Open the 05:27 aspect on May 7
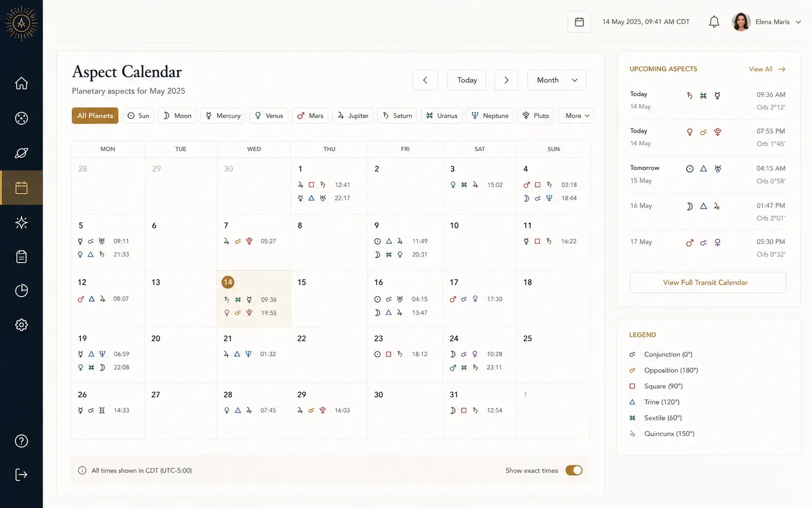Viewport: 812px width, 508px height. coord(249,241)
